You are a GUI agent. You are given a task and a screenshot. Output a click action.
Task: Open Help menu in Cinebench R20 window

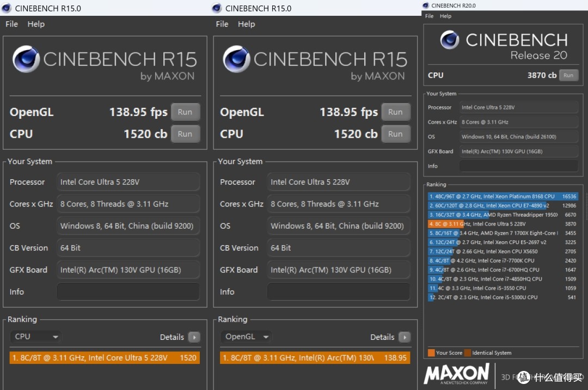(x=445, y=16)
